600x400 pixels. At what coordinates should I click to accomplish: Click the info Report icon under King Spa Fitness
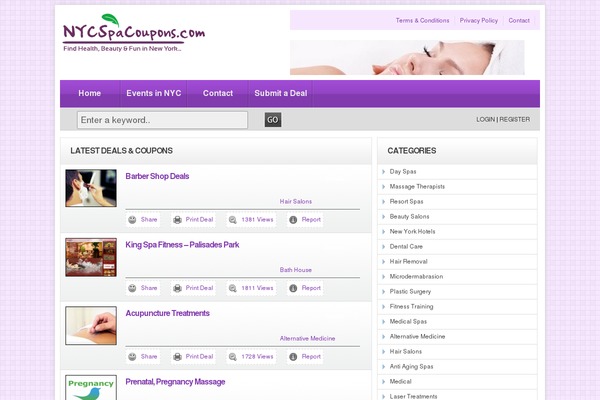click(x=293, y=288)
